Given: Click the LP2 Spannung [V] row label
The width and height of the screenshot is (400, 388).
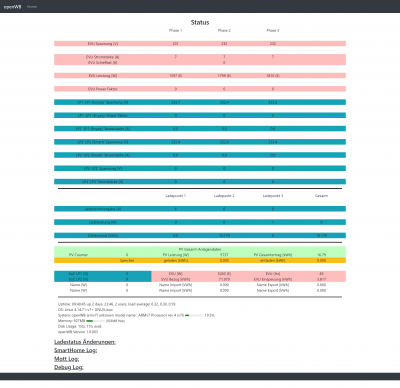Looking at the screenshot, I should pos(103,142).
